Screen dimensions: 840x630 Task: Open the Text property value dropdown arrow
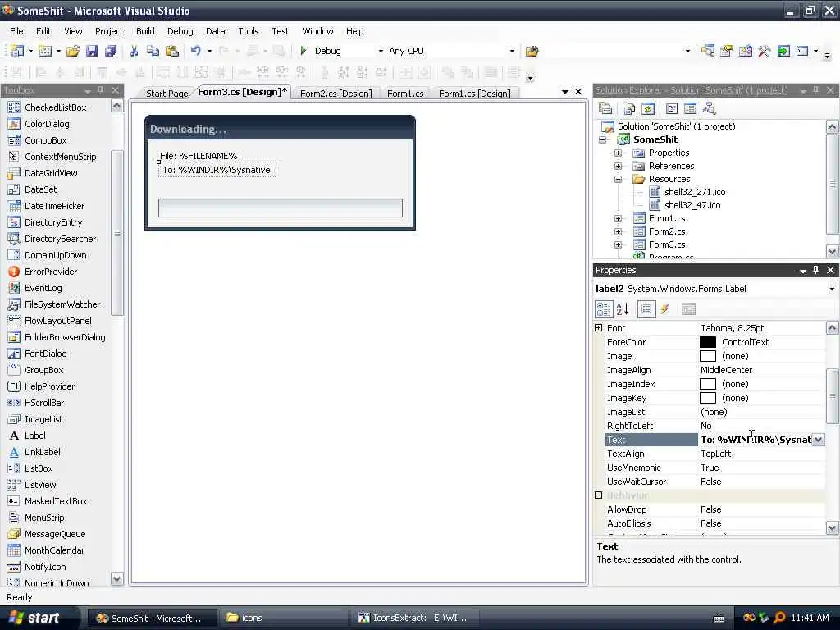pos(819,440)
